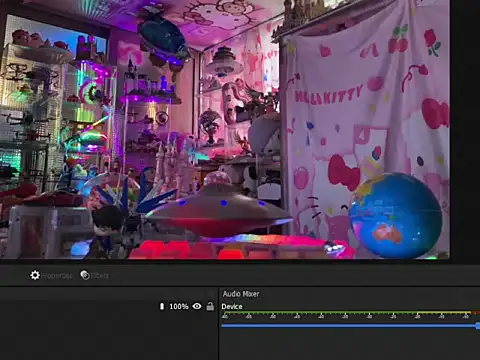This screenshot has width=480, height=360.
Task: Select the Audio Mixer panel title
Action: [241, 294]
